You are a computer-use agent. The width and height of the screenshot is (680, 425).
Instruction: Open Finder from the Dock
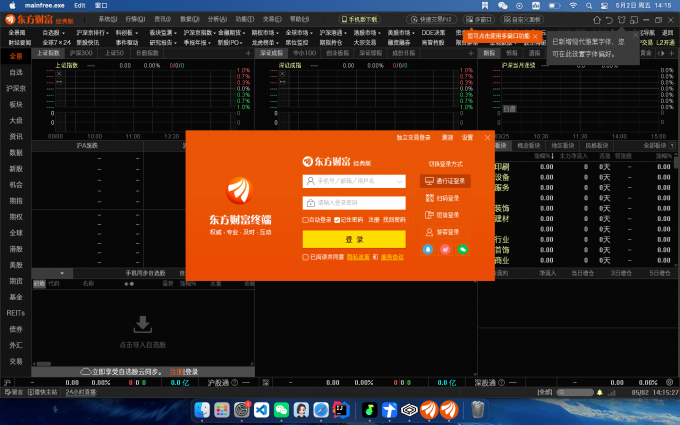coord(202,410)
